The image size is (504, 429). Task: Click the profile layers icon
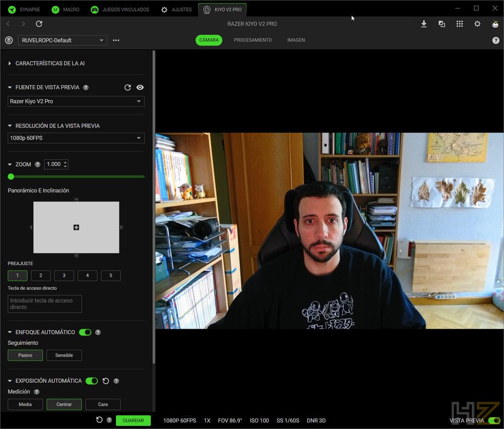click(9, 40)
